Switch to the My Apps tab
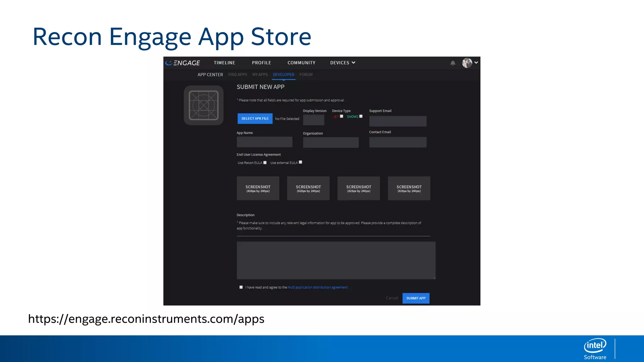 (x=260, y=75)
